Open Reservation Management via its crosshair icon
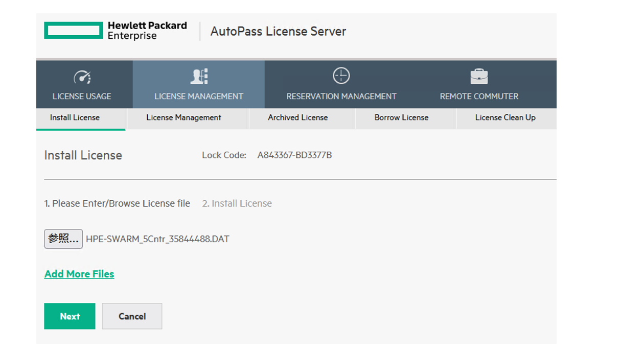Screen dimensions: 644x356 point(341,76)
